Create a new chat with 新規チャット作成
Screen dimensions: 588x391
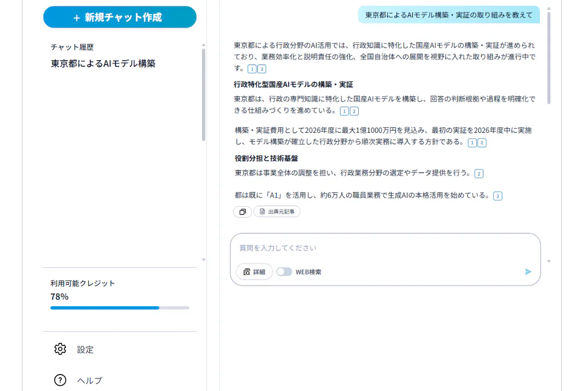(119, 17)
